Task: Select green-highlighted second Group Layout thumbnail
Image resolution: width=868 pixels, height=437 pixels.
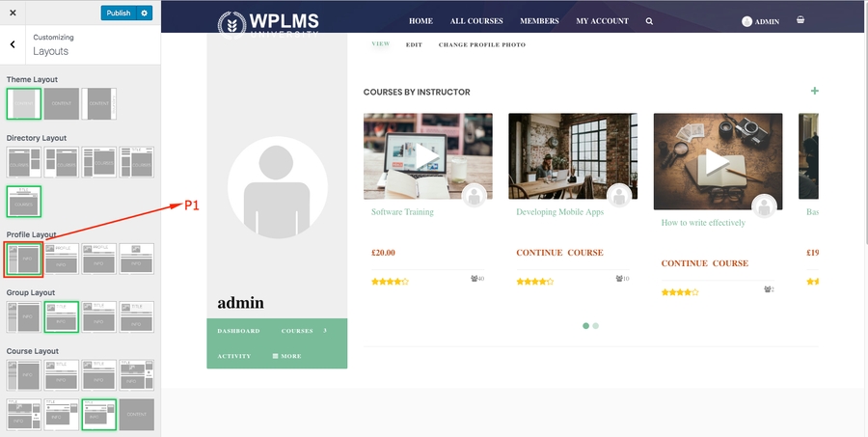Action: click(x=62, y=316)
